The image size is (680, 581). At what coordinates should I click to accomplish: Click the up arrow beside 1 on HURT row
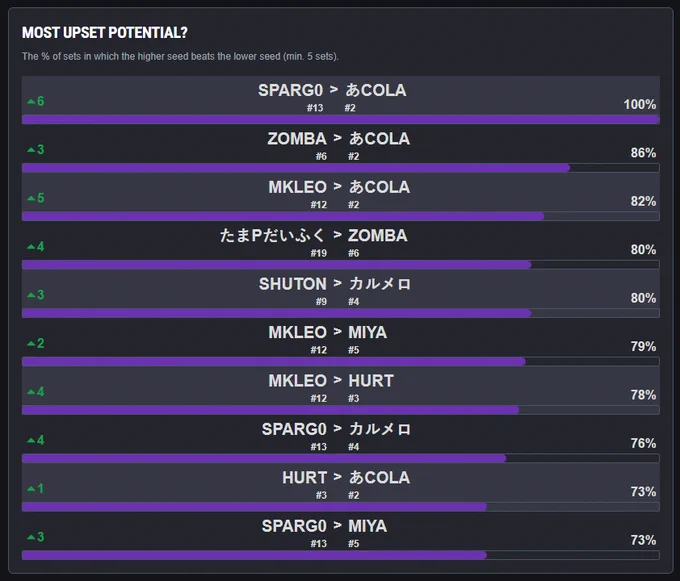[31, 489]
